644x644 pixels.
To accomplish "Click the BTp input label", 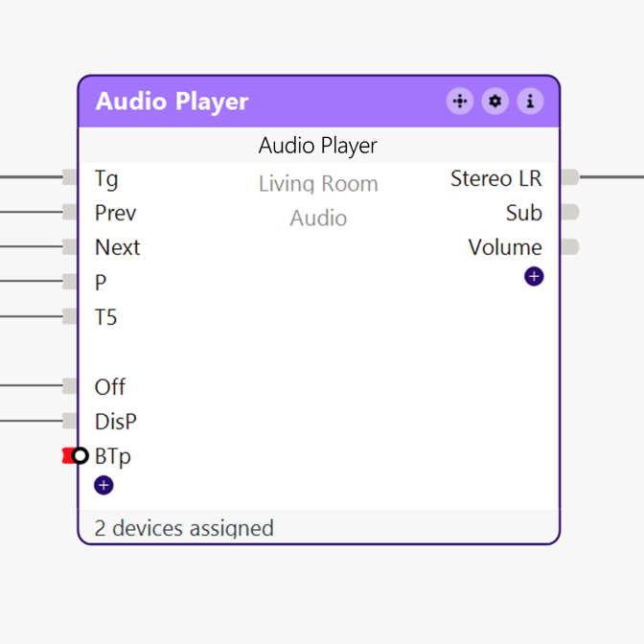I will click(113, 456).
